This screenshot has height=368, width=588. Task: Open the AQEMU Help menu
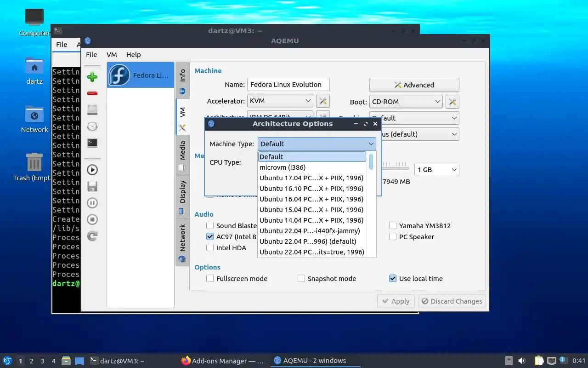pos(133,54)
